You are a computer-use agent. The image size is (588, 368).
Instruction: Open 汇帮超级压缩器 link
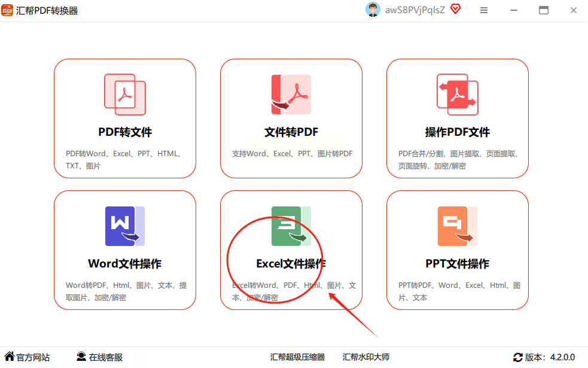pos(297,357)
